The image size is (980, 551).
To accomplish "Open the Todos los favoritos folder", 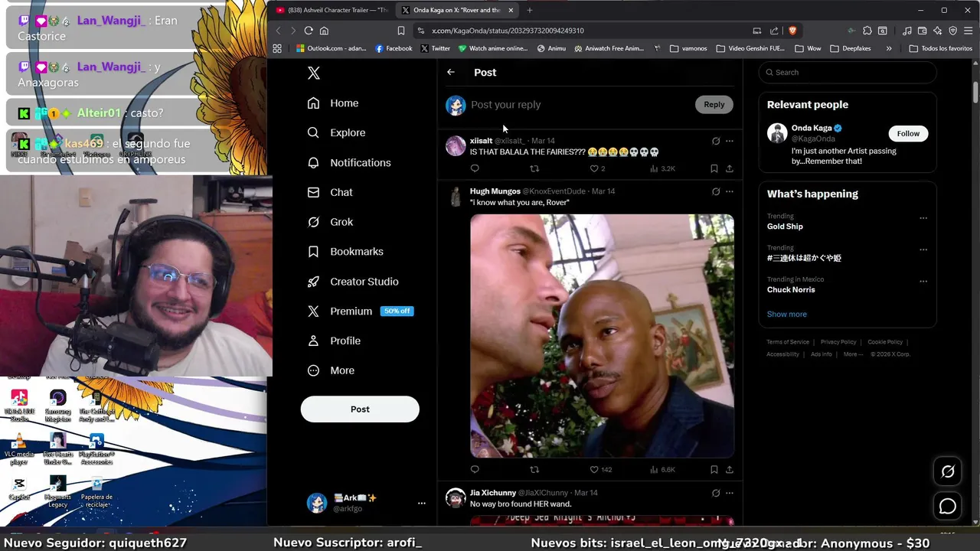I will point(940,48).
